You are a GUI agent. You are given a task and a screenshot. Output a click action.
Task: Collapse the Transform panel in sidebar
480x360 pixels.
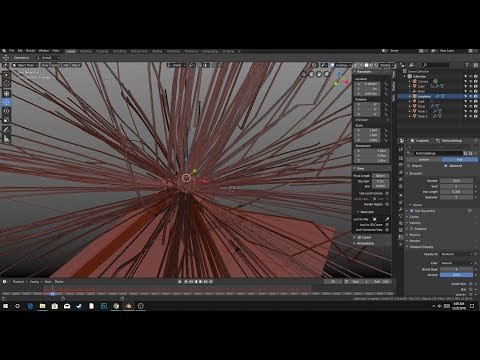coord(363,72)
